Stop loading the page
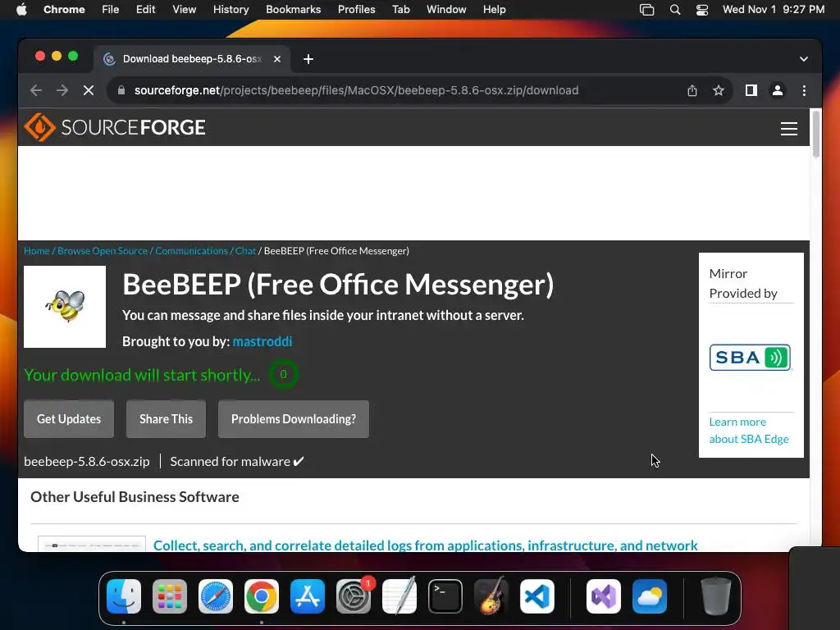The width and height of the screenshot is (840, 630). pos(89,90)
